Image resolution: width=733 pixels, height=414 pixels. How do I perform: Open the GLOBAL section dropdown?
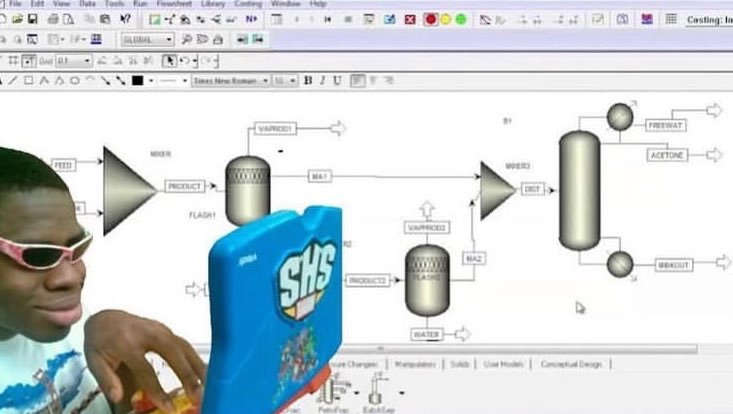169,40
